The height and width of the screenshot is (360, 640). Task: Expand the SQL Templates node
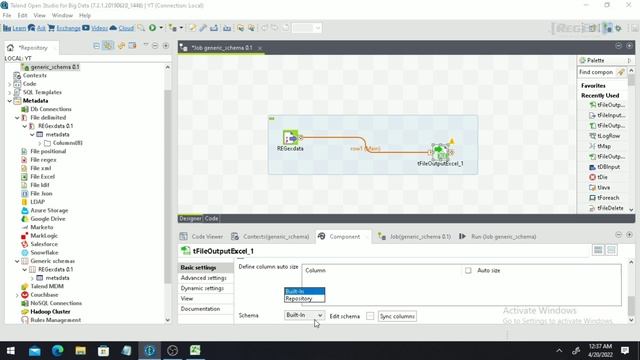click(10, 92)
